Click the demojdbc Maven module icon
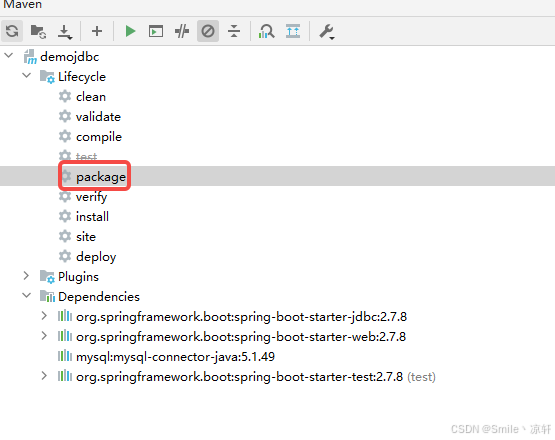Screen dimensions: 555x440 click(x=30, y=57)
